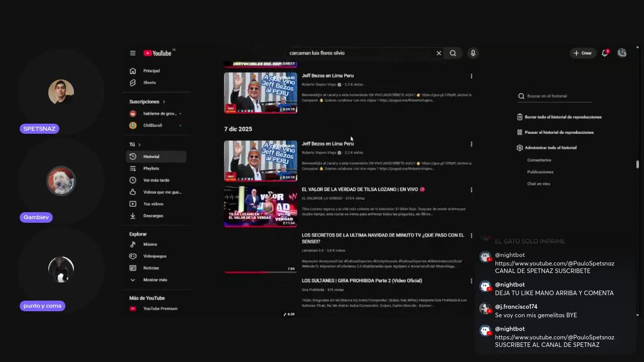Click carcaman 2.0 channel name

click(312, 250)
